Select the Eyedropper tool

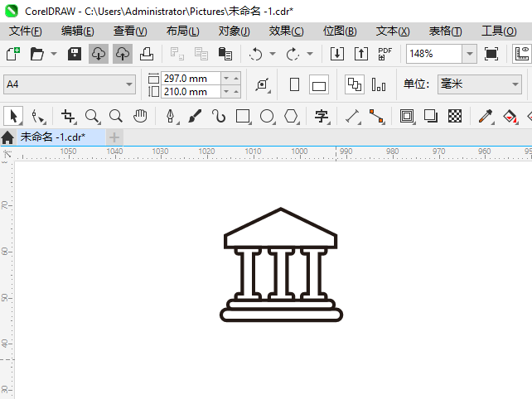486,116
